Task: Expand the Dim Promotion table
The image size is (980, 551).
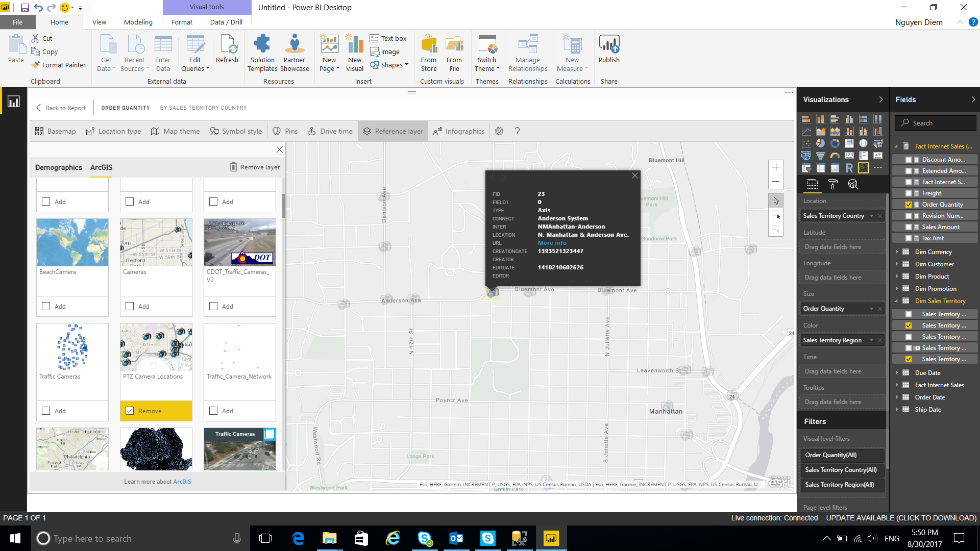Action: pos(897,289)
